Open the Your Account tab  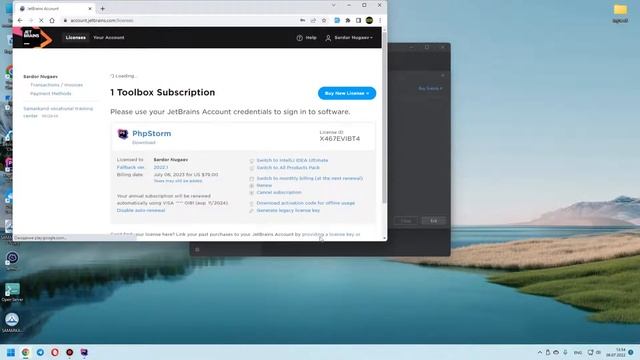(x=109, y=38)
